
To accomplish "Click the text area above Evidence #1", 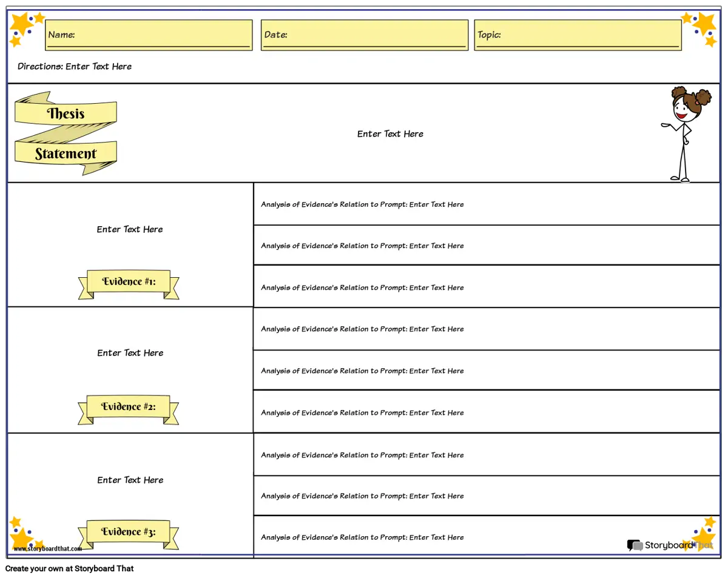I will tap(130, 229).
